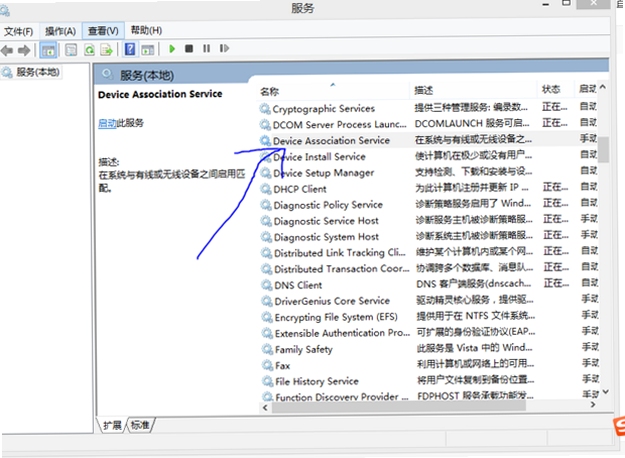Click the Refresh toolbar icon

(89, 50)
